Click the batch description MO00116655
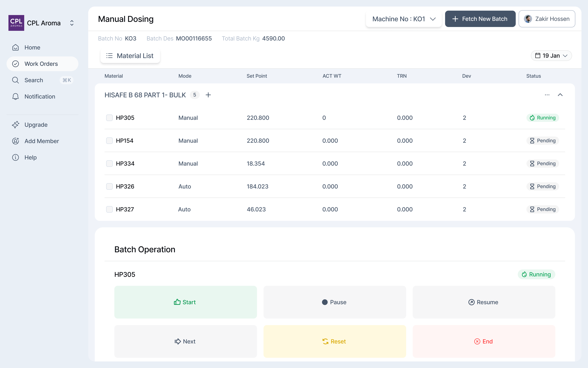This screenshot has width=588, height=368. coord(194,38)
